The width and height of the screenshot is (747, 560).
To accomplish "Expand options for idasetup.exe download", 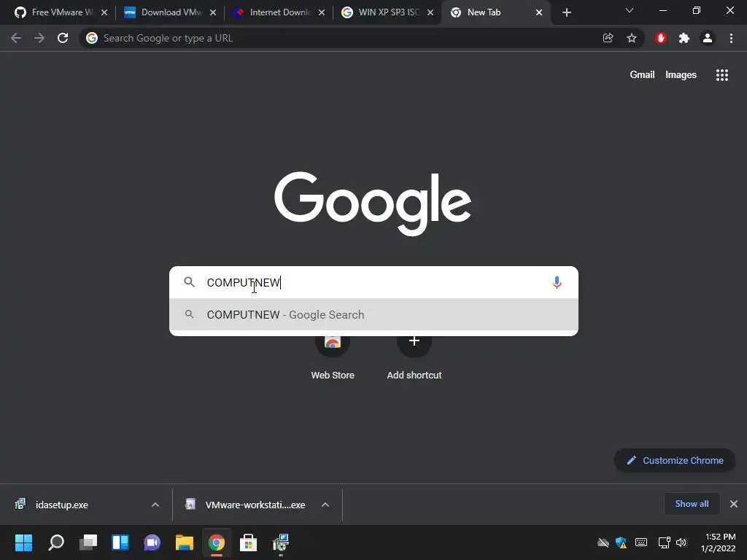I will pyautogui.click(x=155, y=505).
